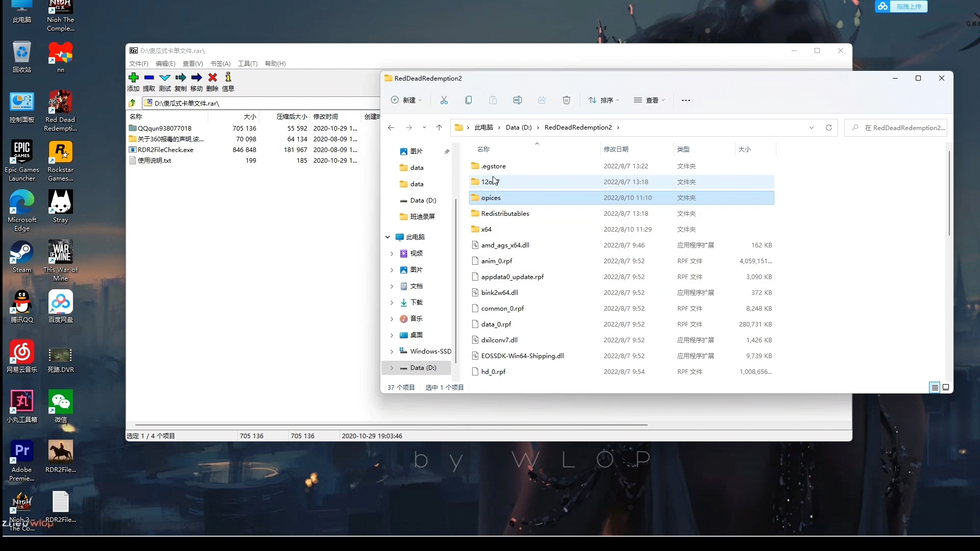This screenshot has width=980, height=551.
Task: Click the trash Delete icon in Explorer
Action: click(567, 100)
